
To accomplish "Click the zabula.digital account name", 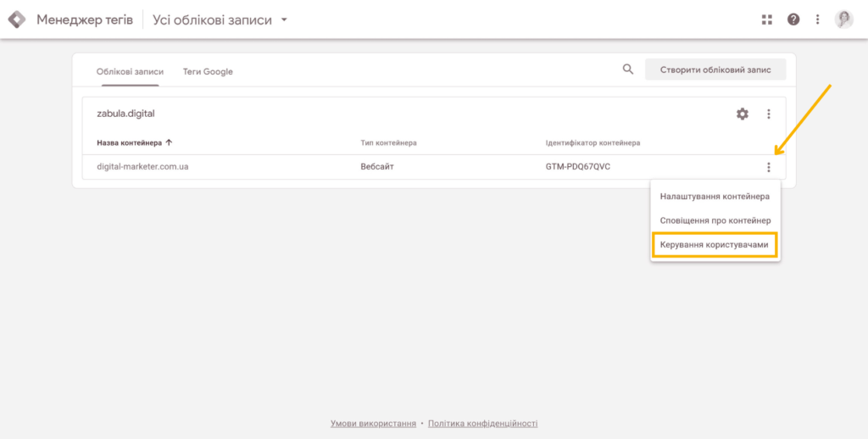I will [x=125, y=114].
